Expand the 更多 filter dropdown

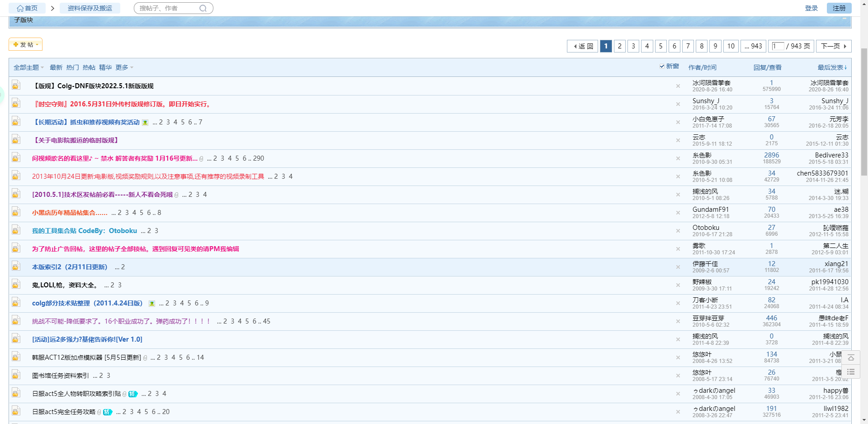point(124,67)
